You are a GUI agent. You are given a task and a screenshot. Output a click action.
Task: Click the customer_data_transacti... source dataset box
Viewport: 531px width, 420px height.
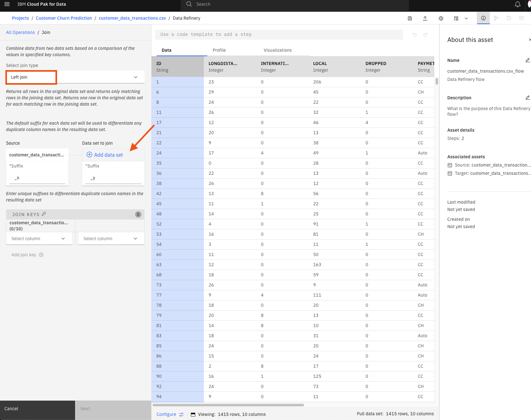[37, 155]
